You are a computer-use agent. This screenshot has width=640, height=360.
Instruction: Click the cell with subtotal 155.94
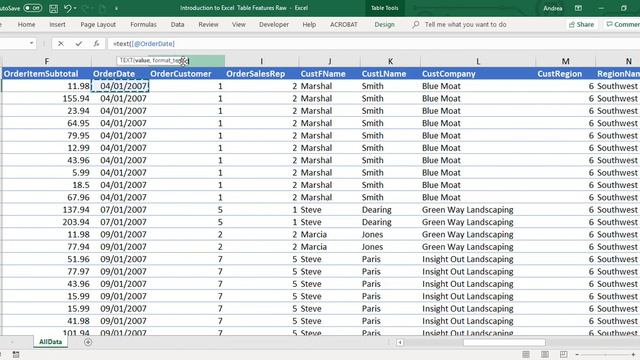47,98
